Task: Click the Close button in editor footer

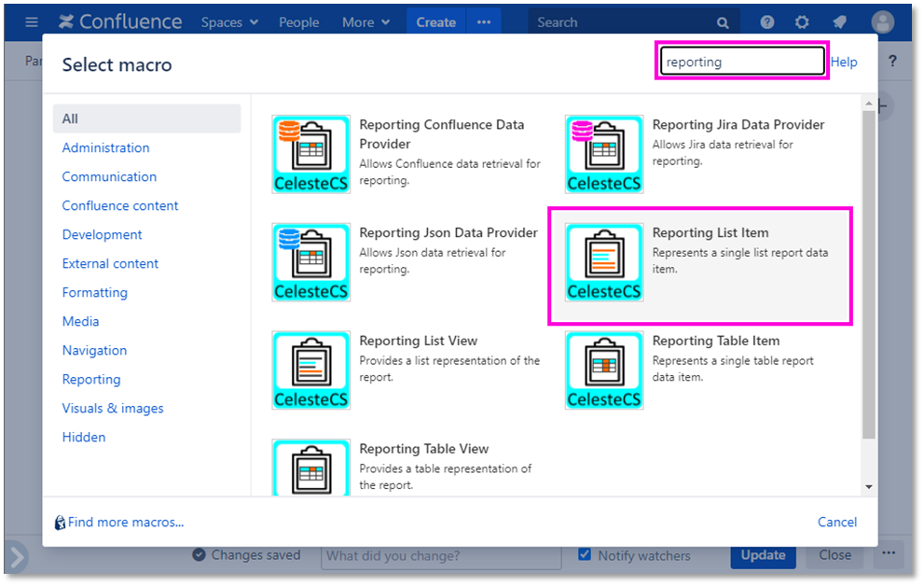Action: [x=835, y=555]
